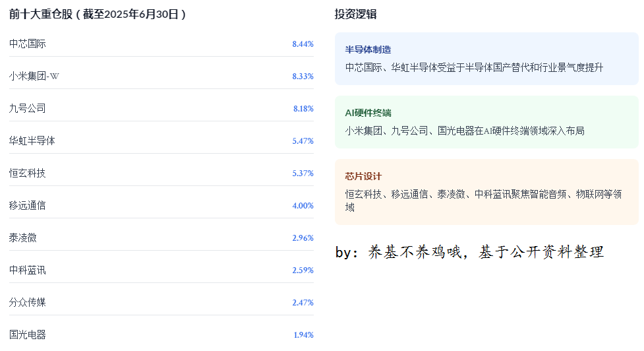Select the 国光电器 holding name
644x351 pixels.
[28, 335]
